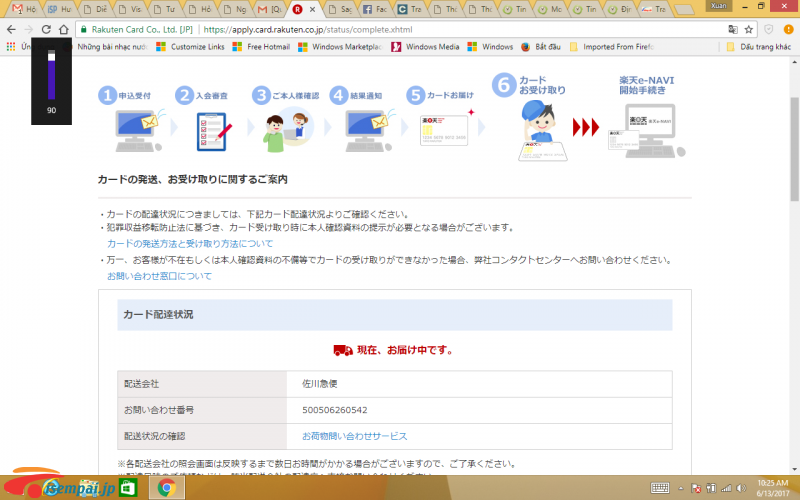Open the home page with the house icon
This screenshot has height=500, width=800.
coord(64,30)
